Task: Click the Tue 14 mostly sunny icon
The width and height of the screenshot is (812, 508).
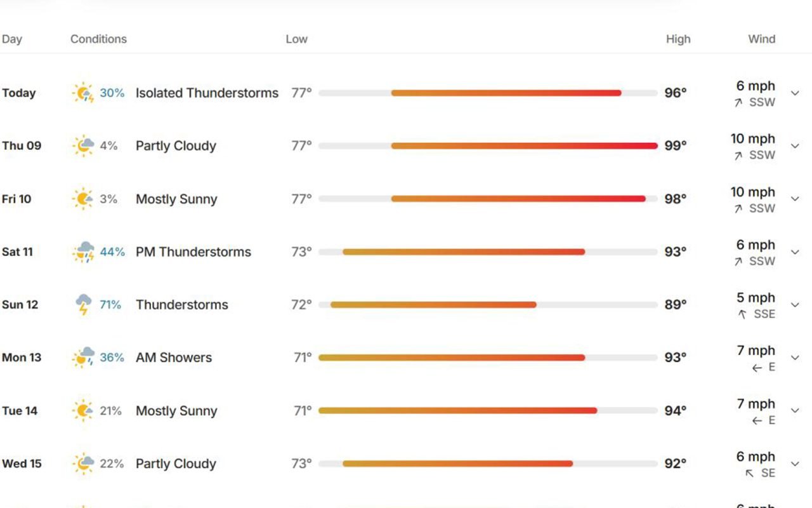Action: pyautogui.click(x=83, y=411)
